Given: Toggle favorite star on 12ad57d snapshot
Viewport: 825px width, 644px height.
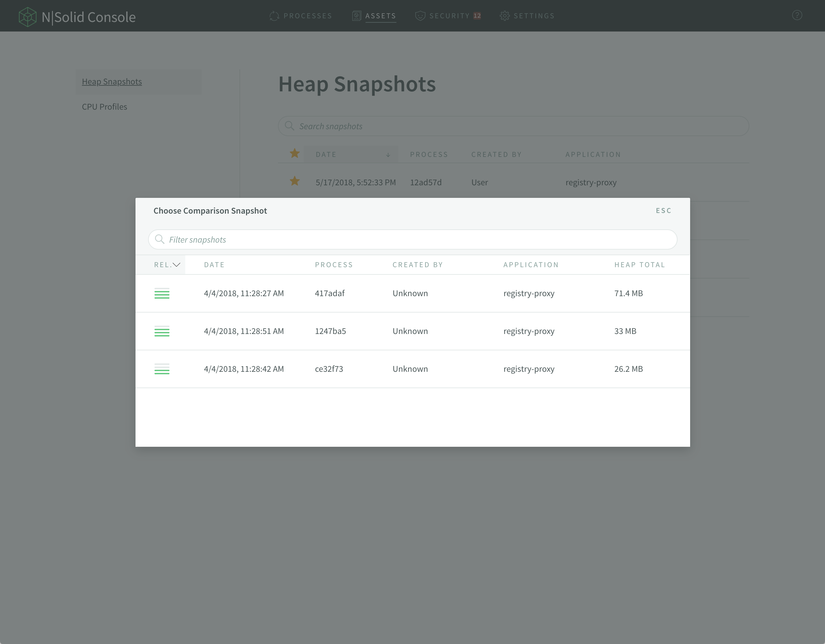Looking at the screenshot, I should click(295, 181).
